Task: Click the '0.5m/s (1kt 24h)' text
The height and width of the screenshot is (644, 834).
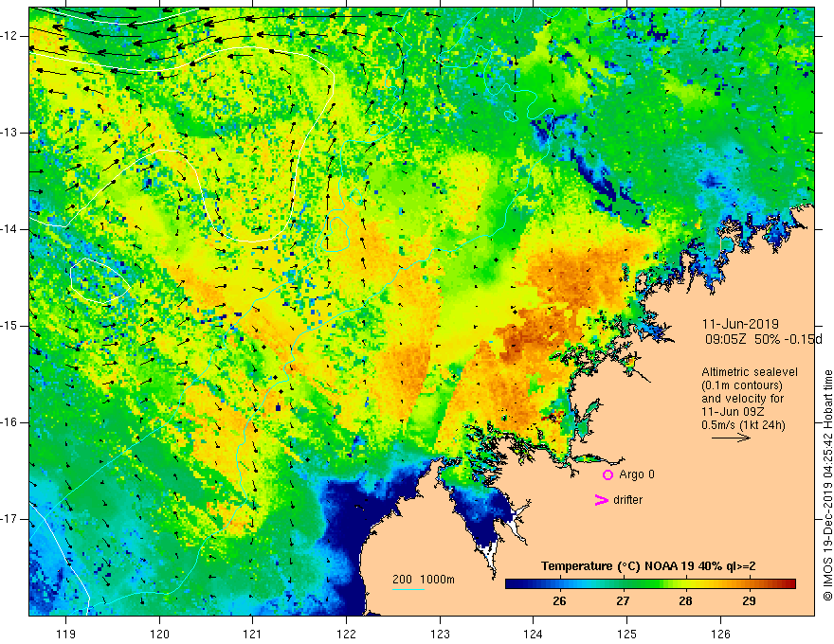Action: point(743,425)
